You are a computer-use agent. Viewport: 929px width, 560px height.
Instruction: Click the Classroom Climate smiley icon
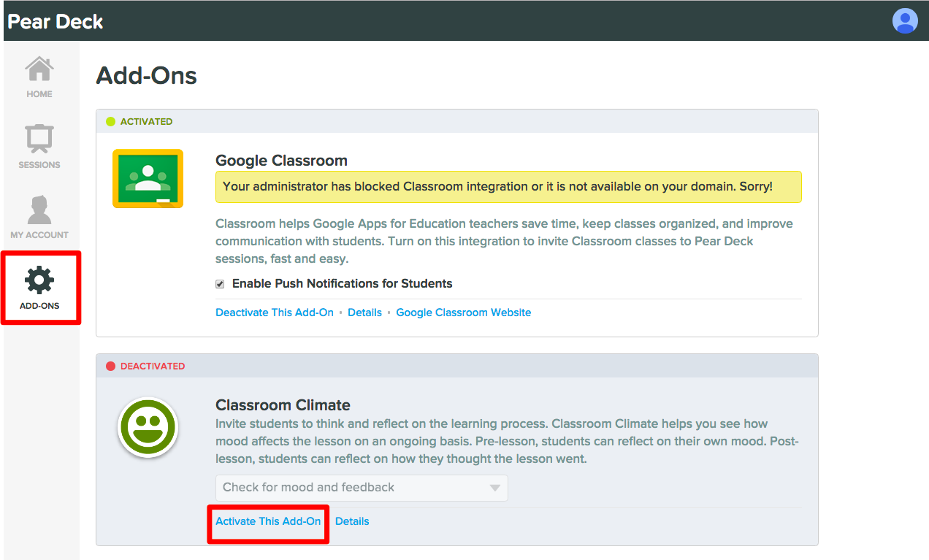(148, 428)
